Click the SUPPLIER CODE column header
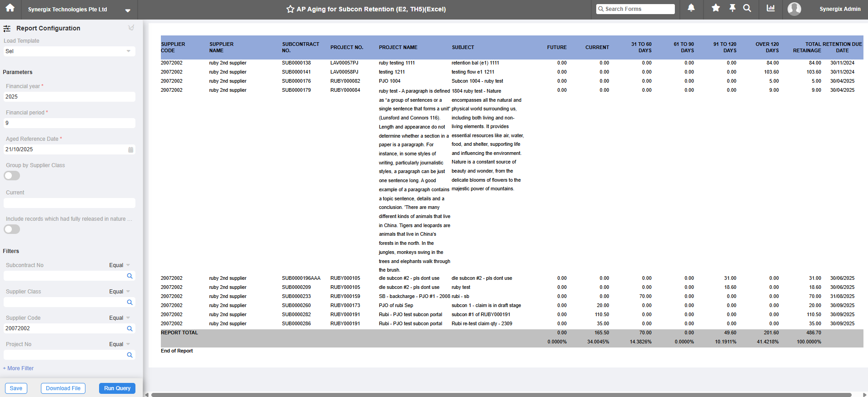 coord(173,47)
